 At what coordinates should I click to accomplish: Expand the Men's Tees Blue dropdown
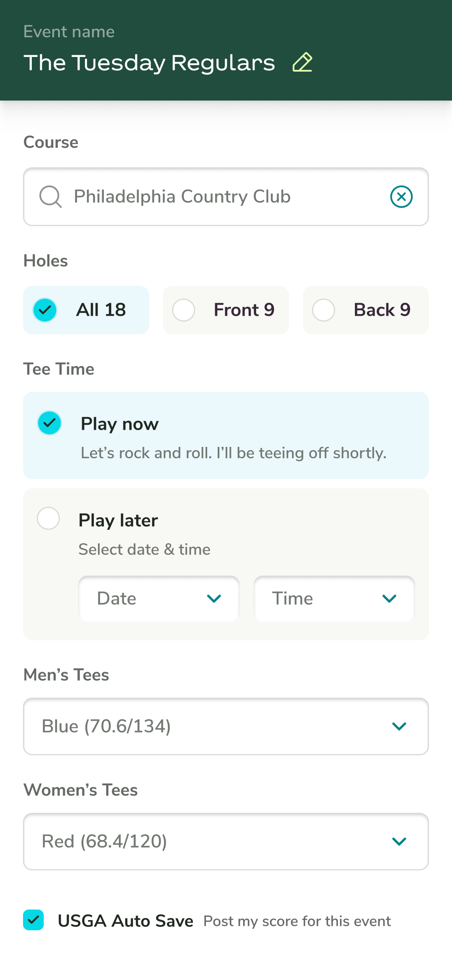pyautogui.click(x=226, y=726)
